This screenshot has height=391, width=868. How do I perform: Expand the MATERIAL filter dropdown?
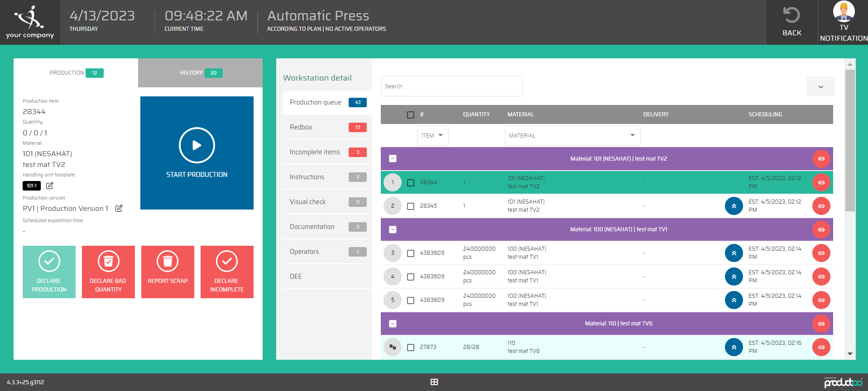click(x=572, y=135)
